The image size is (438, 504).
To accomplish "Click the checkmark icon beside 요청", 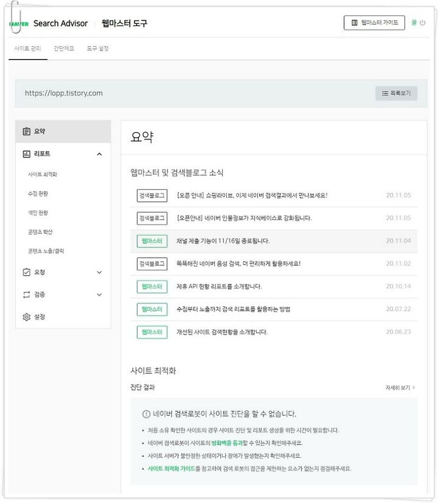I will (x=26, y=272).
